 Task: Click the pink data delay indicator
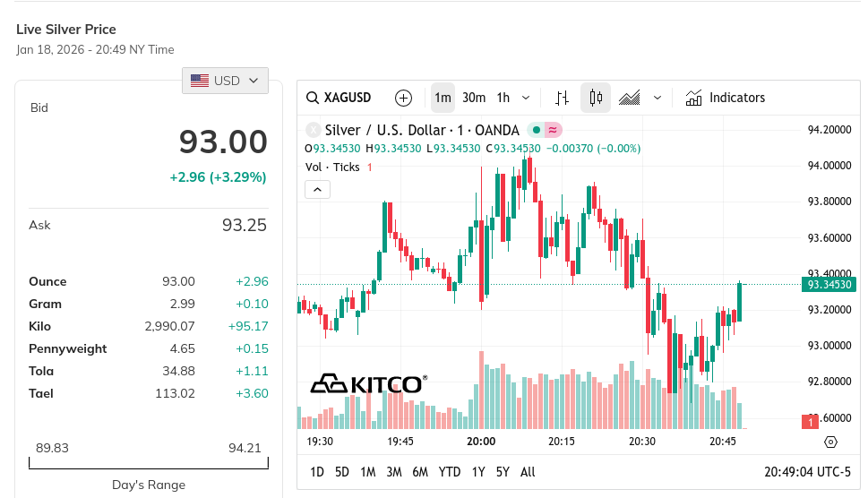pyautogui.click(x=553, y=131)
